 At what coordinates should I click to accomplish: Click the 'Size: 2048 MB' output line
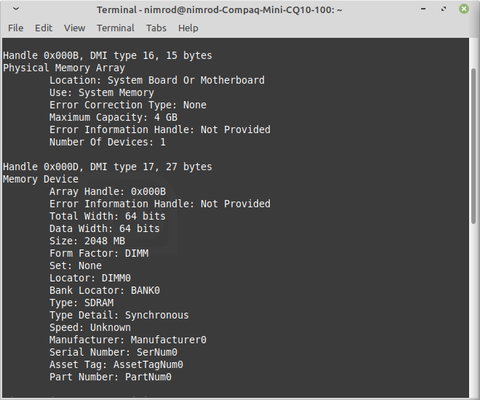coord(87,241)
